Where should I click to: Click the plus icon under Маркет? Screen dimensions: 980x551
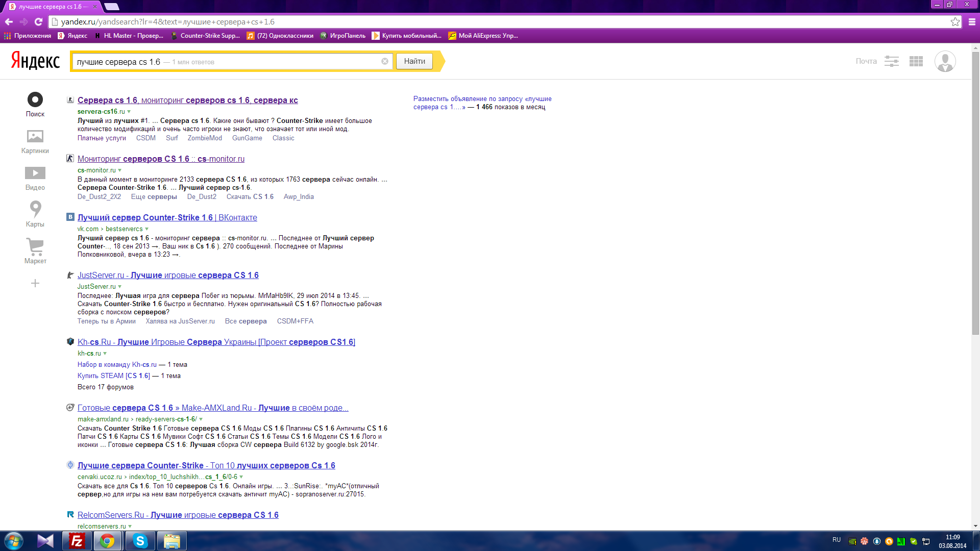(35, 283)
